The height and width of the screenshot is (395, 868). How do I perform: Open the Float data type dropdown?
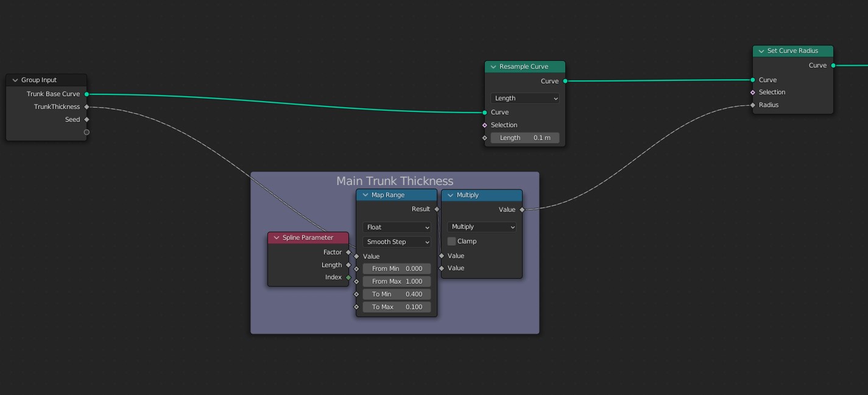[397, 227]
